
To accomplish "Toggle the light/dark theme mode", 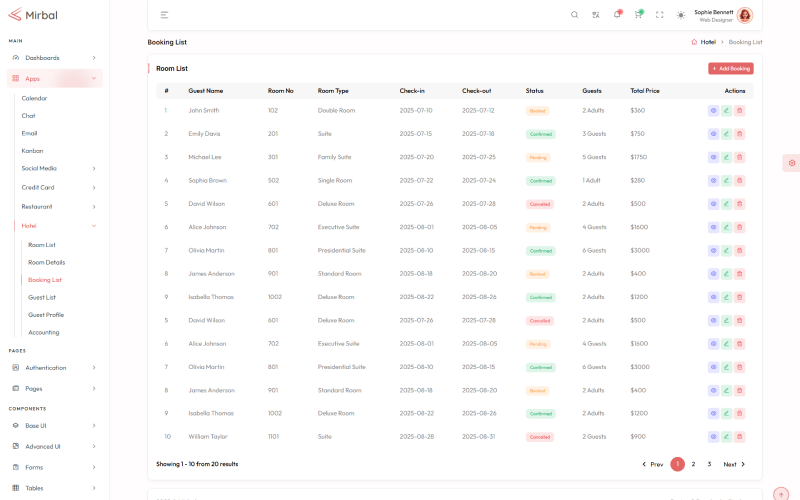I will (681, 15).
